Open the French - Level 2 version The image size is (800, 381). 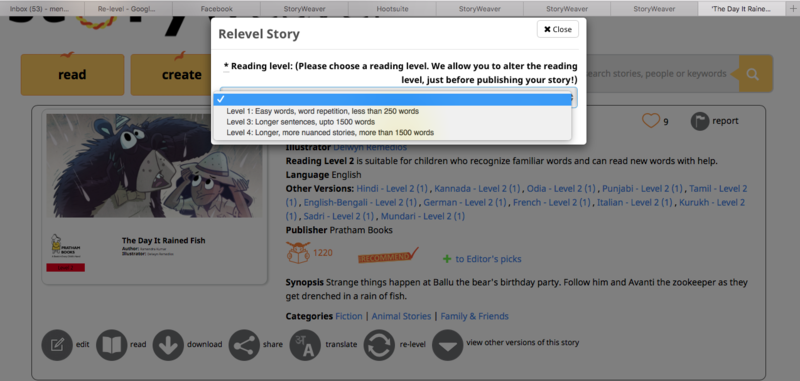[552, 202]
